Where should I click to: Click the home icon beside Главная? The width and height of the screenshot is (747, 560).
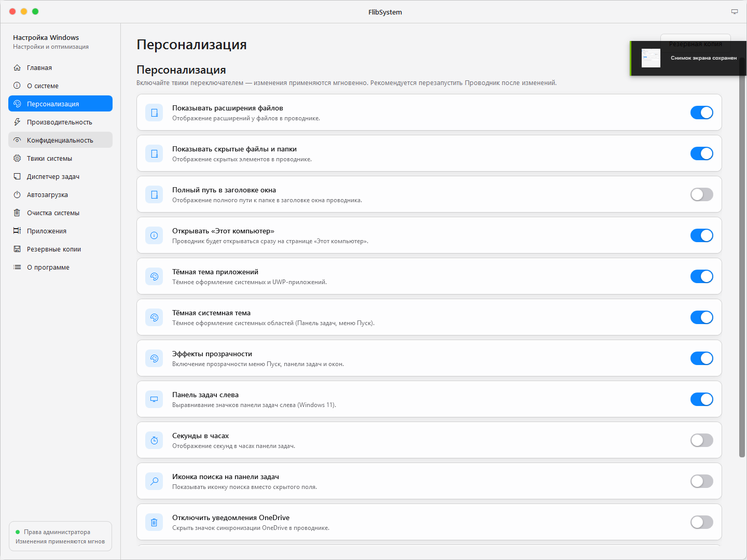[x=17, y=68]
